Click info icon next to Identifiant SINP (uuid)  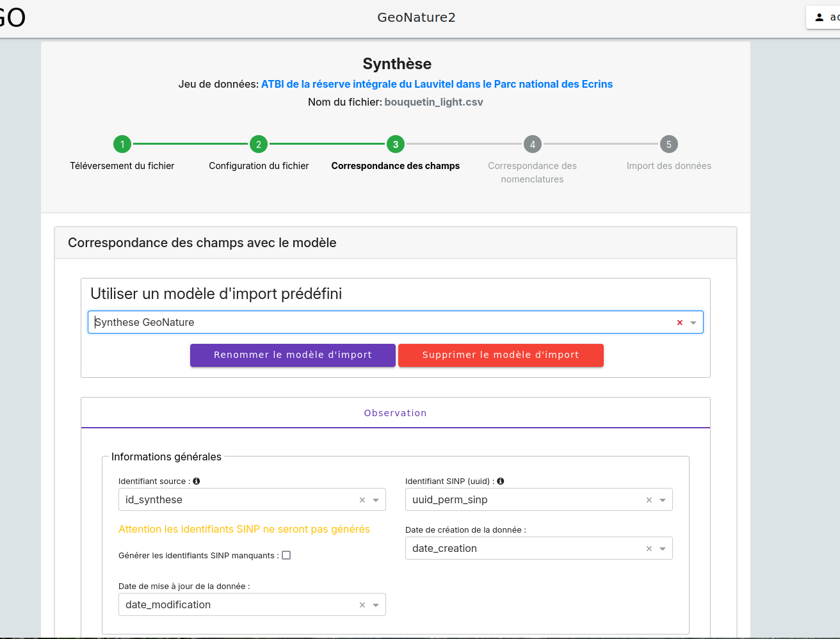point(501,481)
